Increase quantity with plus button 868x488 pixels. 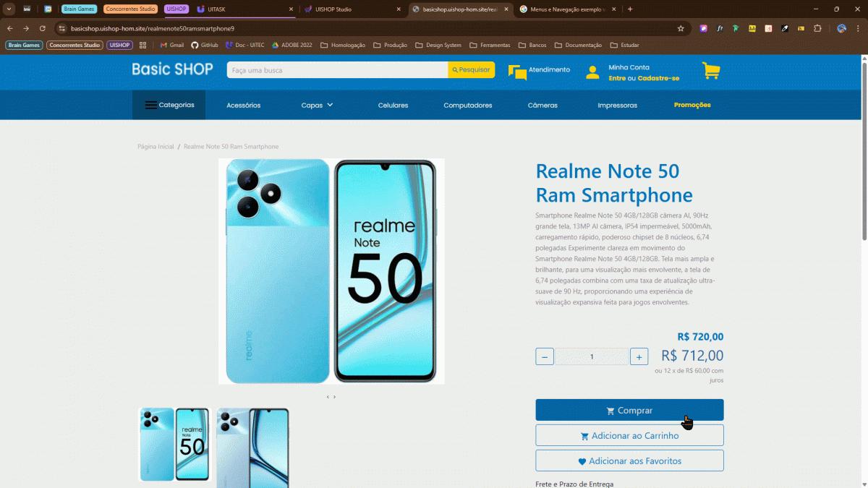click(x=639, y=356)
